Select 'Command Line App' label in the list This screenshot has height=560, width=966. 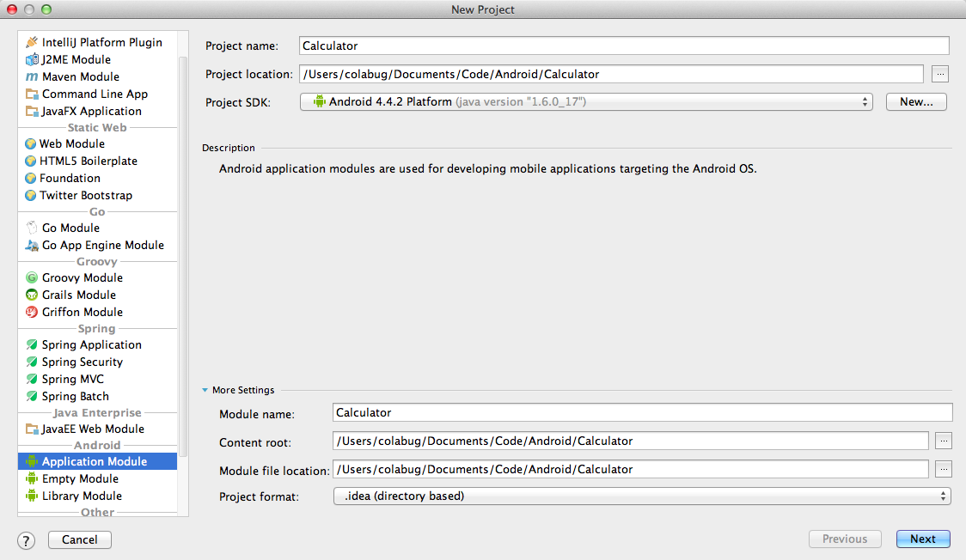[x=95, y=94]
